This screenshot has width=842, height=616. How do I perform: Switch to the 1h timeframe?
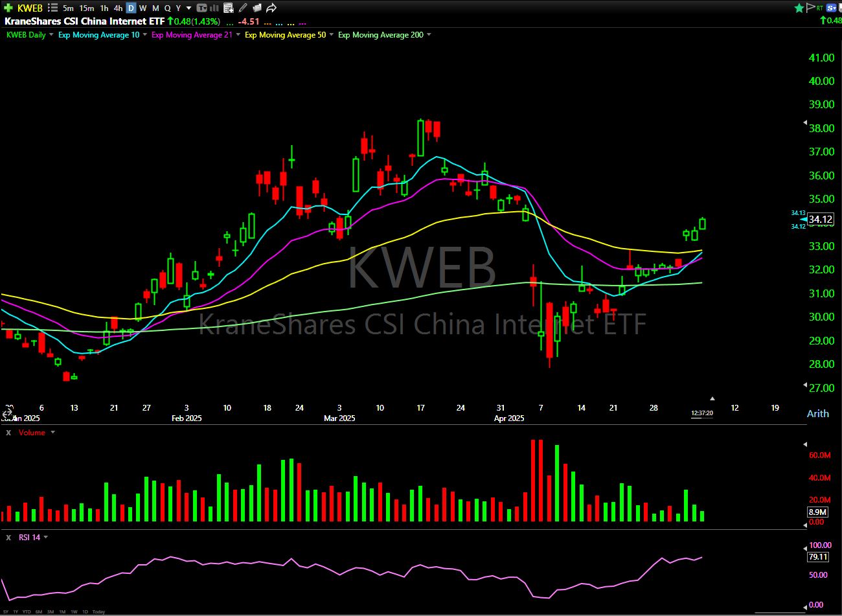[x=104, y=8]
